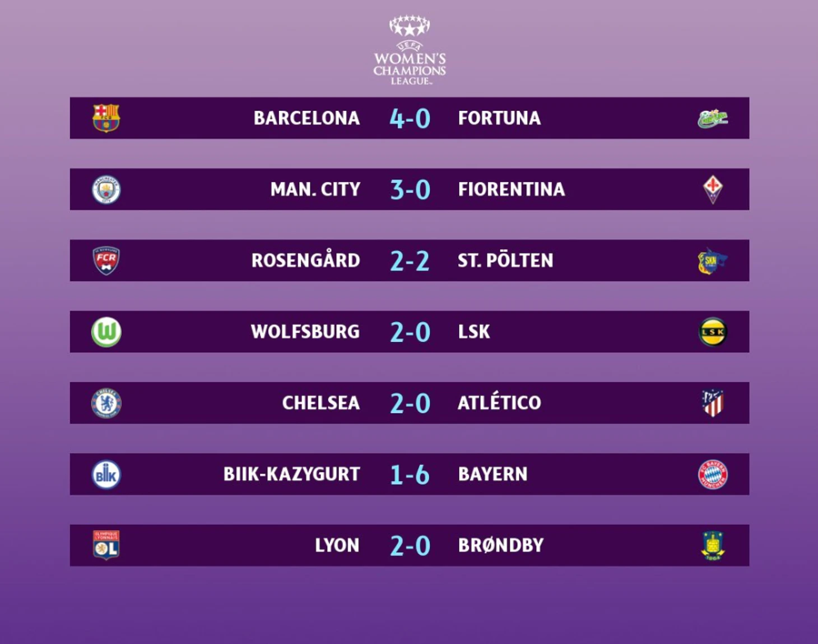Click the Man. City team name

coord(315,189)
